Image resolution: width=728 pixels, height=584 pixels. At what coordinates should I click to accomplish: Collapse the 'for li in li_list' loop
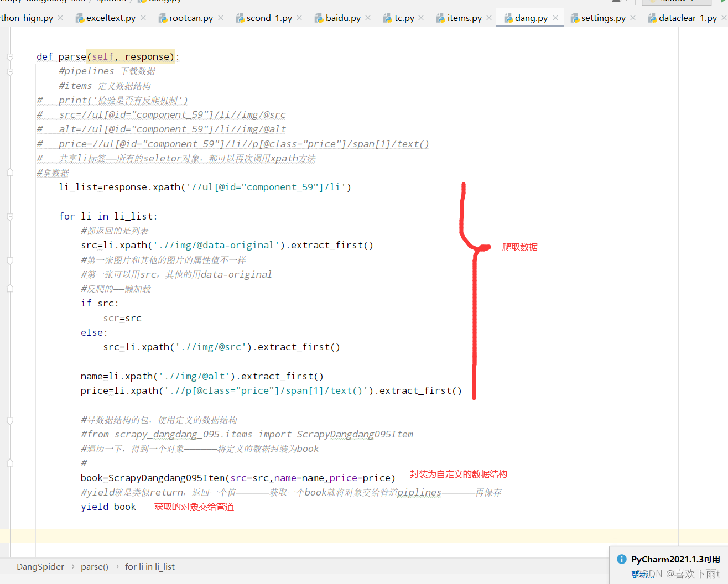tap(10, 217)
